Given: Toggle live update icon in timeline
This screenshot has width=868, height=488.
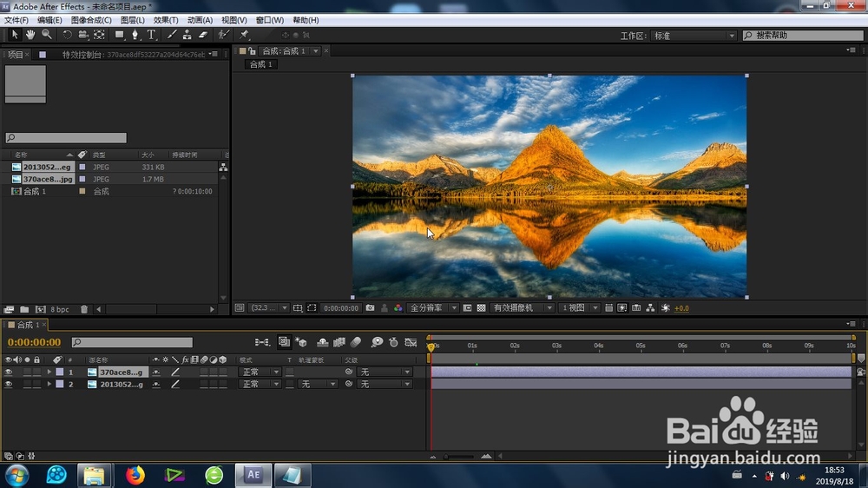Looking at the screenshot, I should [284, 342].
